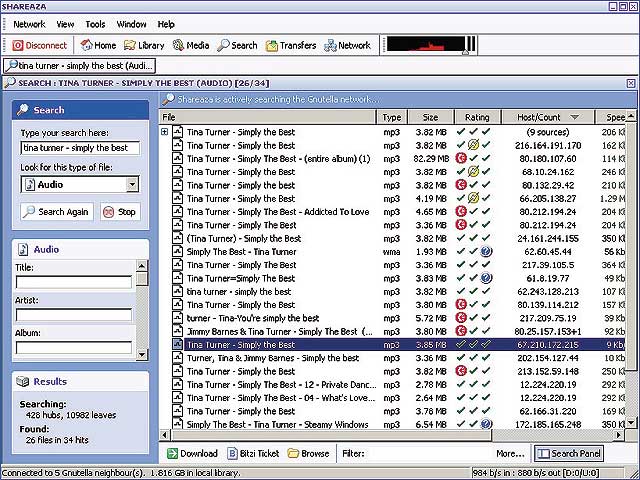Open the Network menu

(x=29, y=24)
